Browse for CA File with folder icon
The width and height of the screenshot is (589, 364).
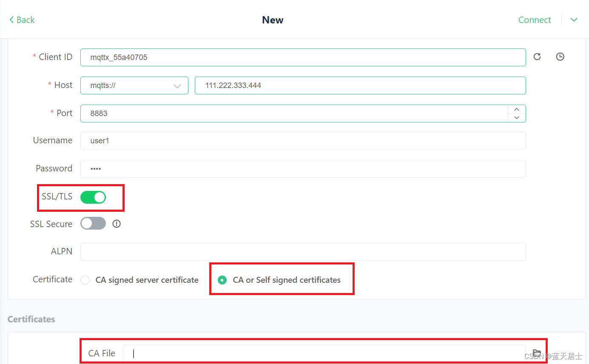click(x=537, y=353)
